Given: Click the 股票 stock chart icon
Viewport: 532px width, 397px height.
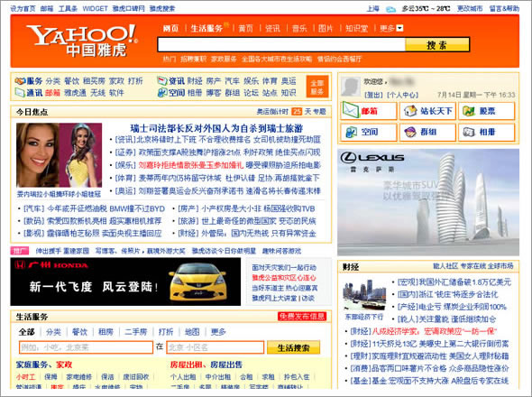Looking at the screenshot, I should (469, 111).
